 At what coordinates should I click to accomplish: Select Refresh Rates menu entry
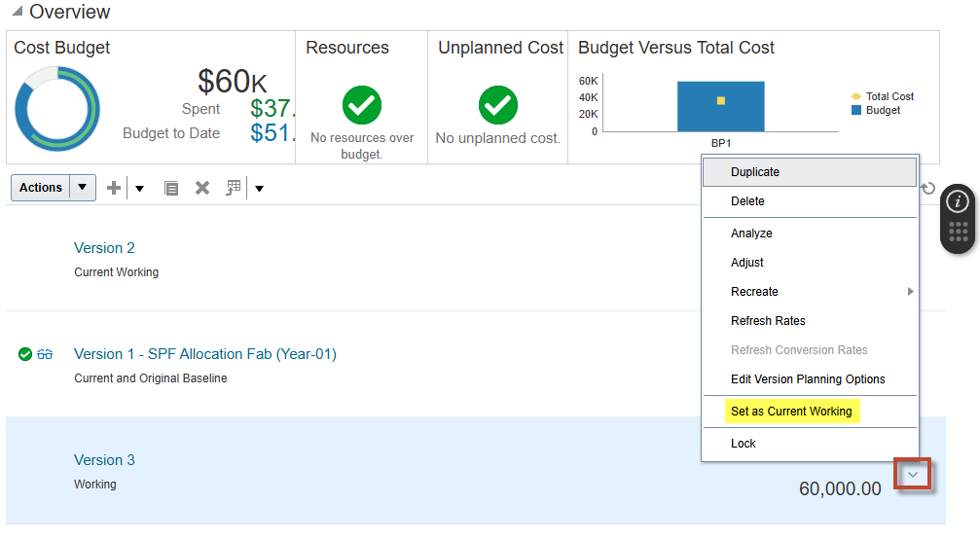(810, 321)
